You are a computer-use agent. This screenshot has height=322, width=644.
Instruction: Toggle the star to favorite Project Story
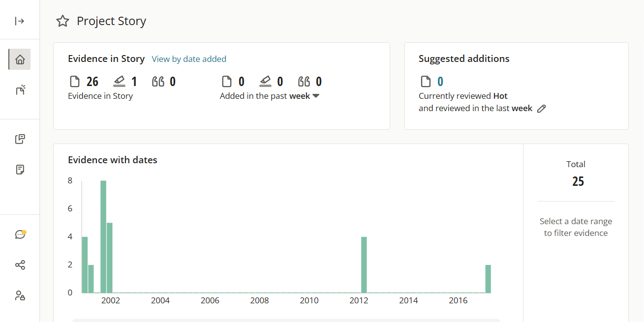click(62, 21)
